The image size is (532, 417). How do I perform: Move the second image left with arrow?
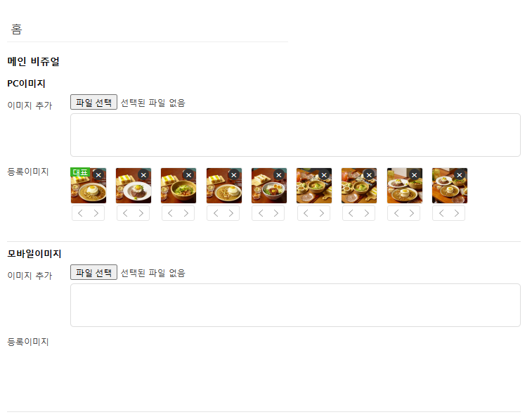125,213
